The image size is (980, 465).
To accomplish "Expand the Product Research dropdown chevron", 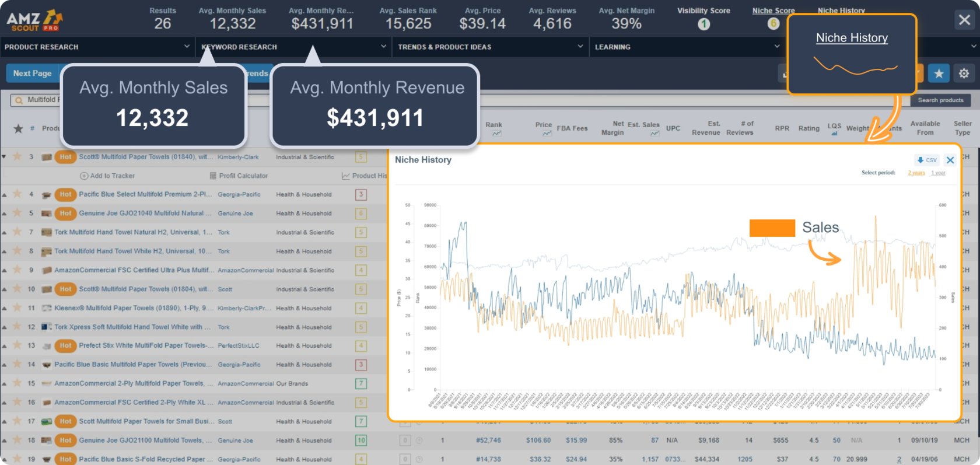I will click(x=187, y=46).
